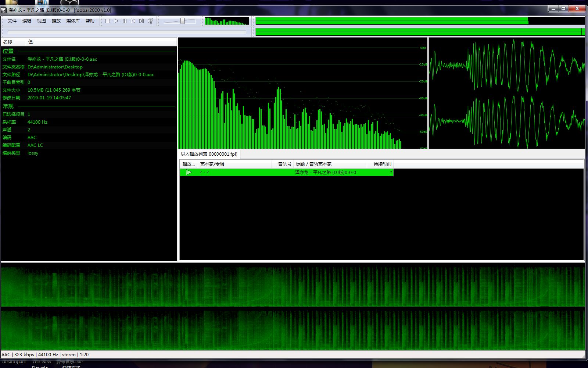Play a random track
588x368 pixels.
pyautogui.click(x=150, y=21)
